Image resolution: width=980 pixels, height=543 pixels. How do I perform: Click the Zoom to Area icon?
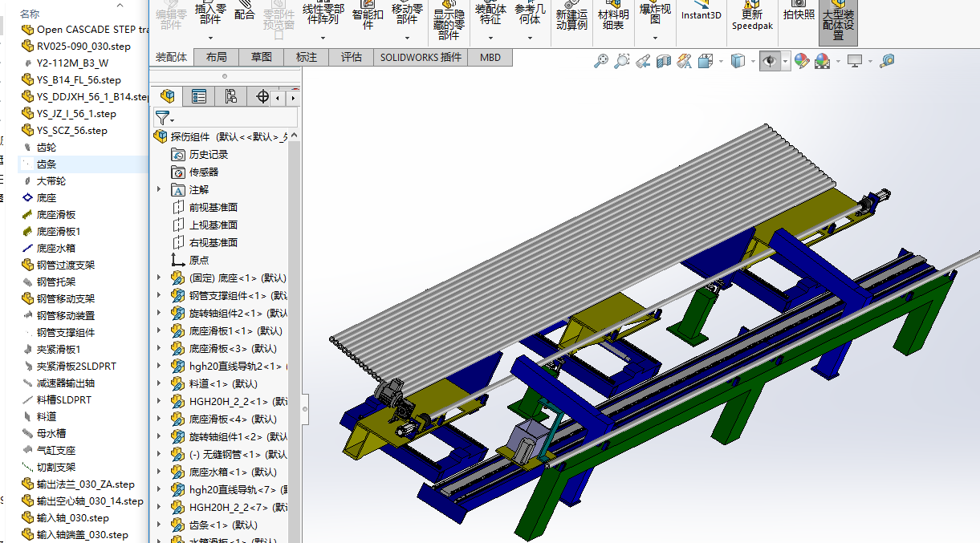pos(622,61)
